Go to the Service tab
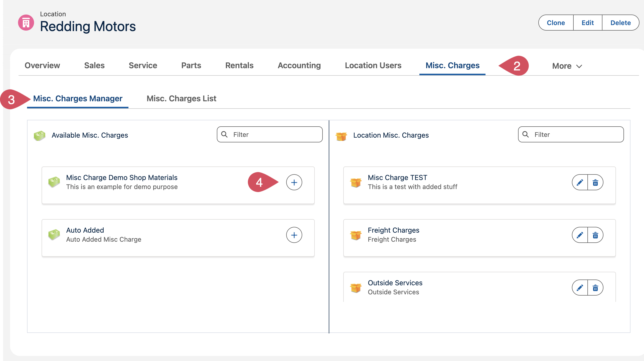 click(143, 65)
